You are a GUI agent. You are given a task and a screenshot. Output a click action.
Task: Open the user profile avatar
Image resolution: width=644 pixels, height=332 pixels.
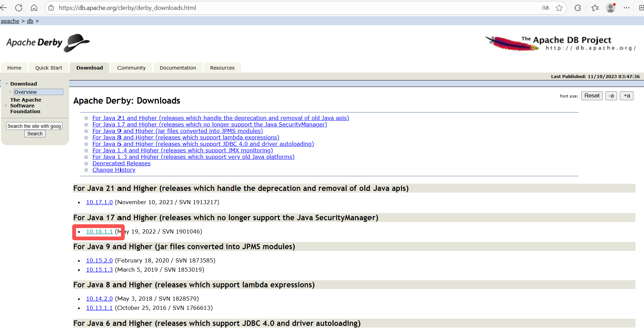(x=611, y=7)
